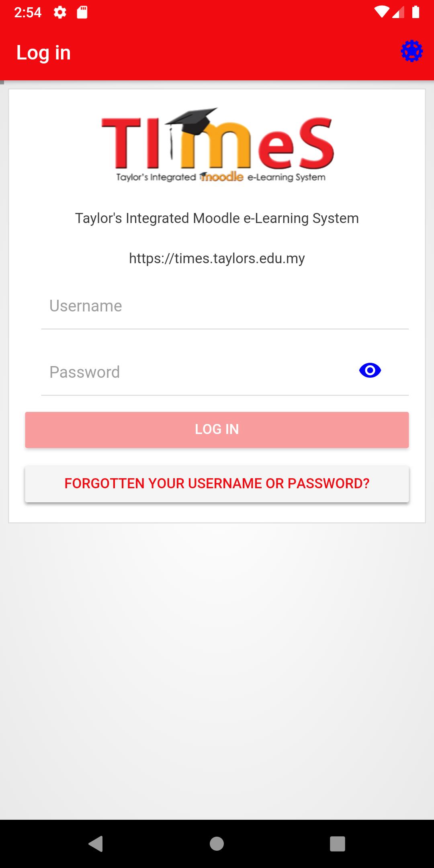This screenshot has width=434, height=868.
Task: Tap the cellular signal strength icon
Action: coord(398,12)
